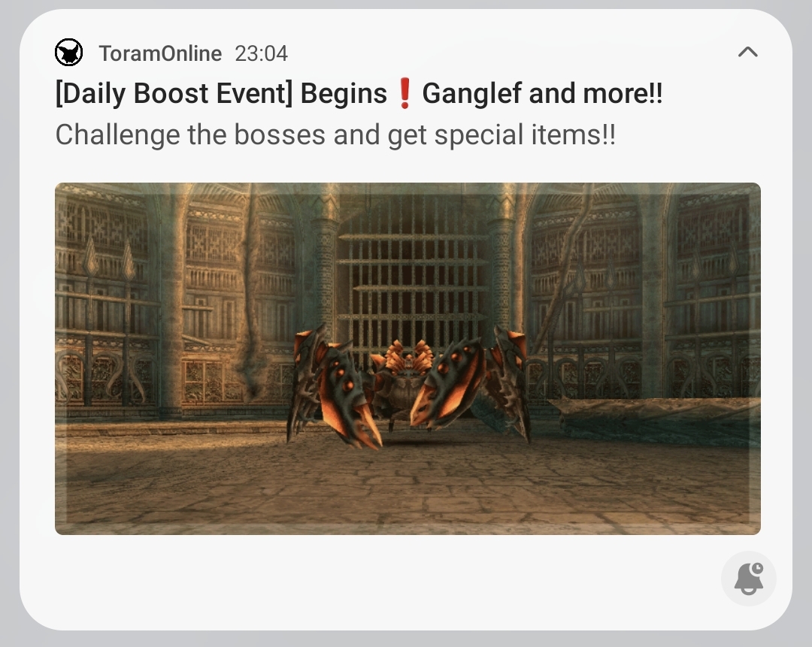The height and width of the screenshot is (647, 812).
Task: Collapse the notification with the chevron
Action: pos(747,52)
